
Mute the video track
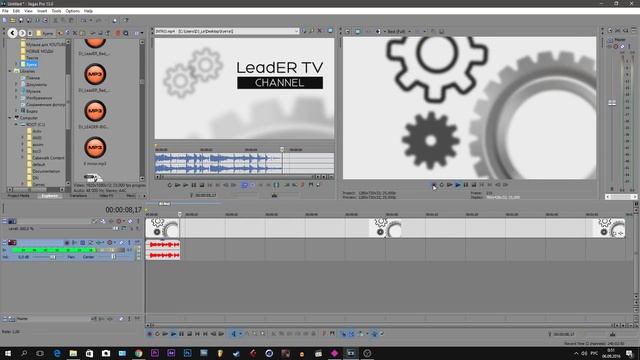click(130, 221)
